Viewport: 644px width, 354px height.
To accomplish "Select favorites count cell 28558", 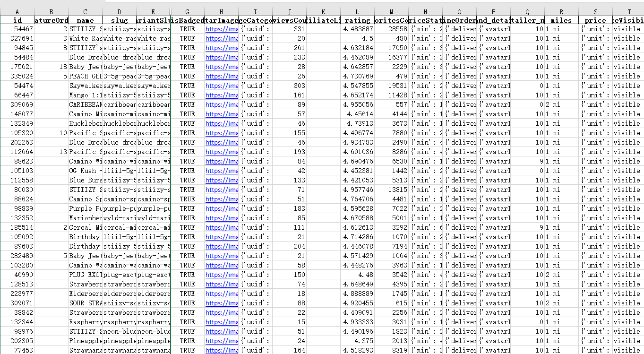I will [391, 29].
